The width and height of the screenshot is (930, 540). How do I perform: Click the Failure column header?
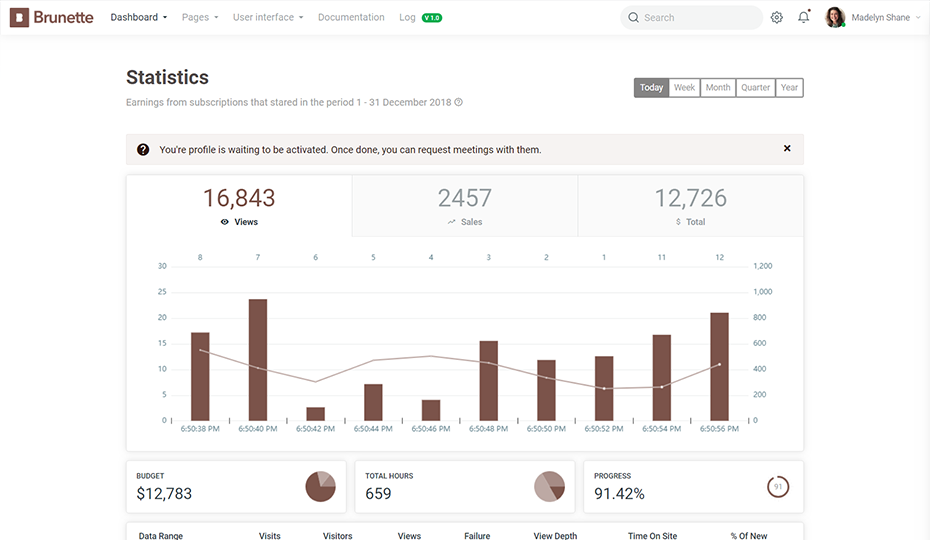click(477, 535)
